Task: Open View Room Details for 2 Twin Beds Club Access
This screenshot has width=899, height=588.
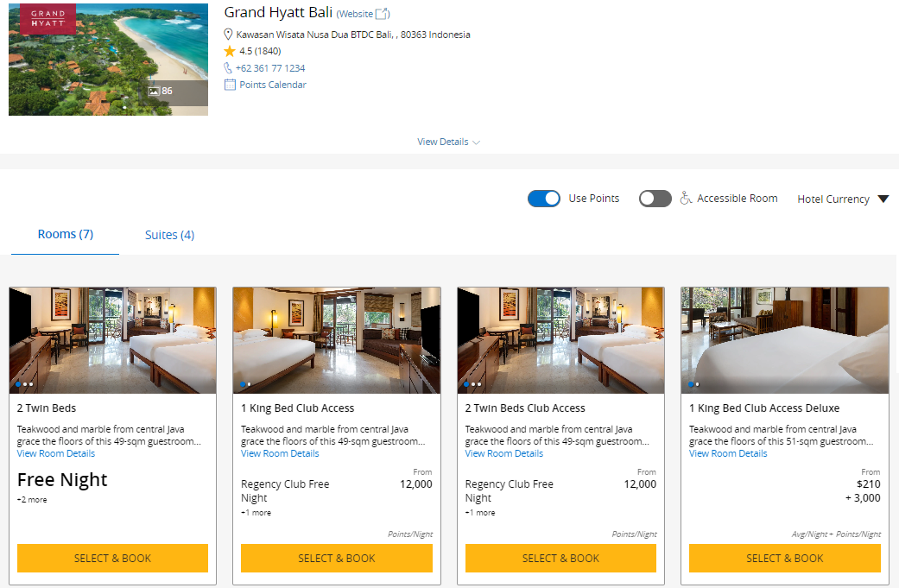Action: pyautogui.click(x=503, y=452)
